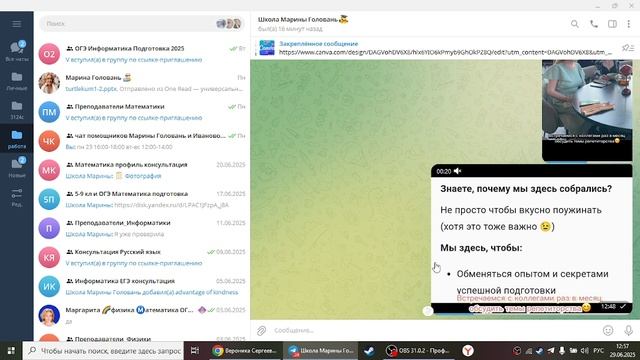Click the 'ИК' group avatar
Viewport: 640px width, 360px height.
point(49,287)
